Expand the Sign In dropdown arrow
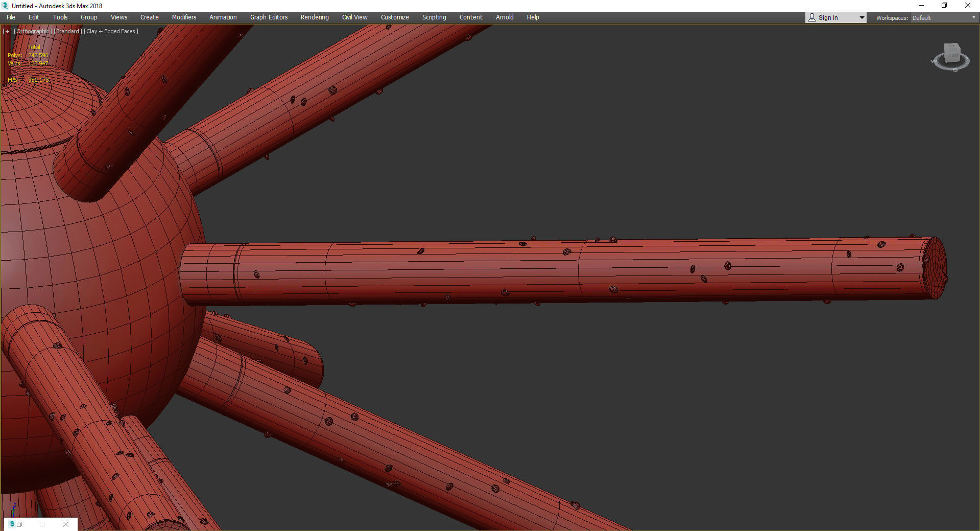The height and width of the screenshot is (531, 980). tap(862, 18)
